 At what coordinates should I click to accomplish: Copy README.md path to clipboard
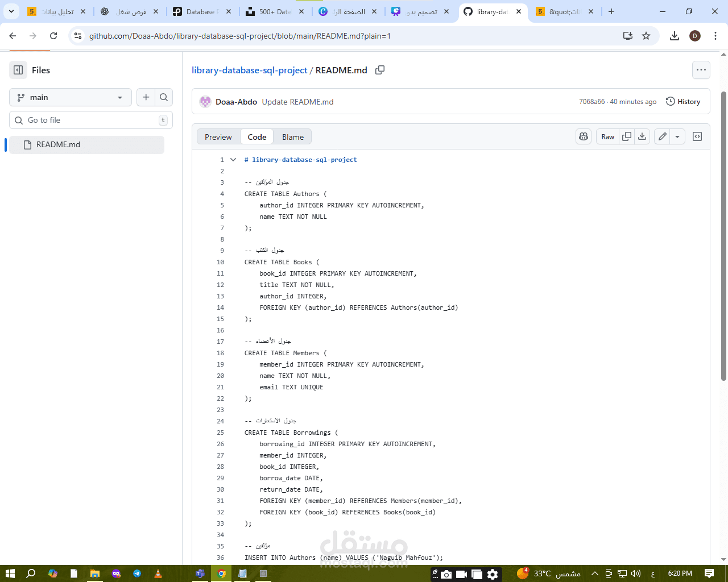tap(380, 70)
